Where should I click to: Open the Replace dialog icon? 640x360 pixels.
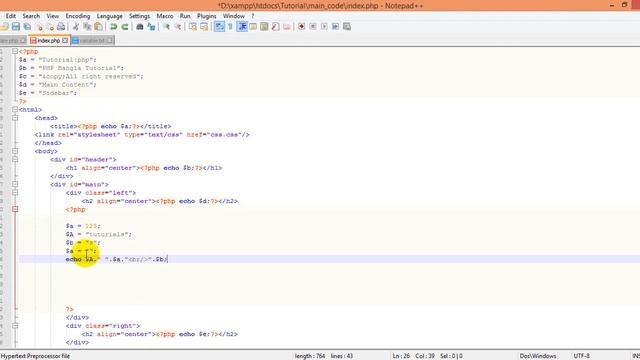tap(151, 27)
